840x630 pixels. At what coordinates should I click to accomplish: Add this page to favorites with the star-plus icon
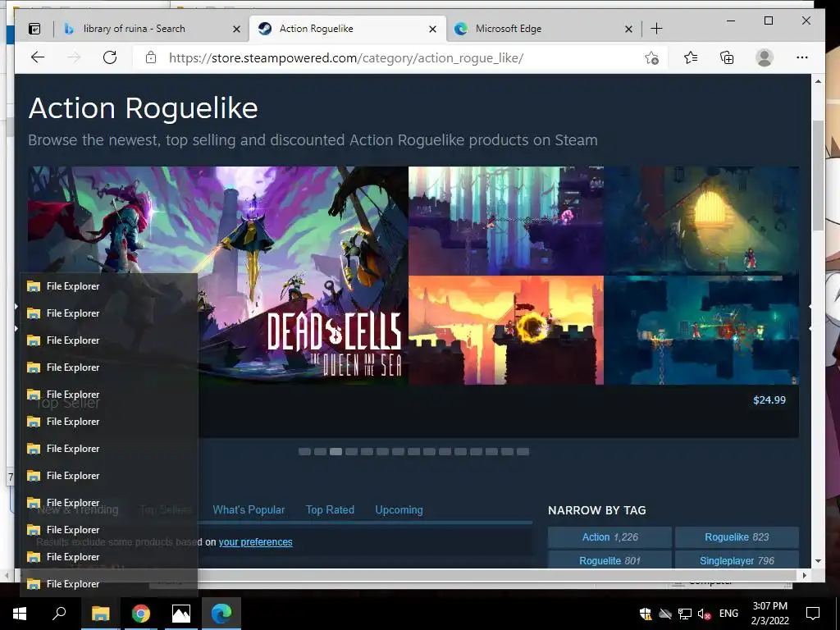point(651,58)
